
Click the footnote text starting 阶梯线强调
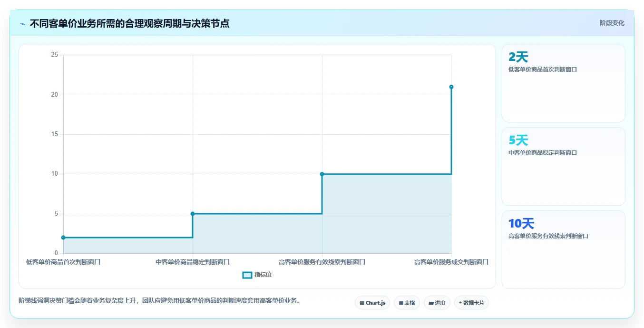click(160, 300)
